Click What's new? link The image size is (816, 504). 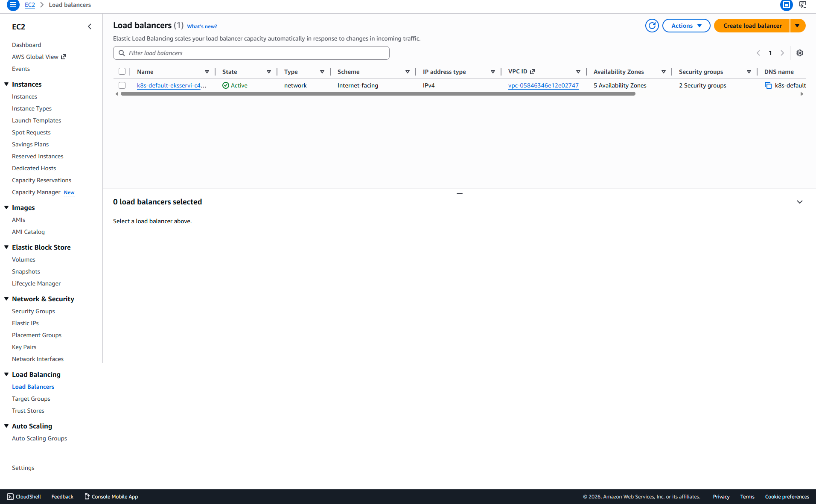coord(202,26)
